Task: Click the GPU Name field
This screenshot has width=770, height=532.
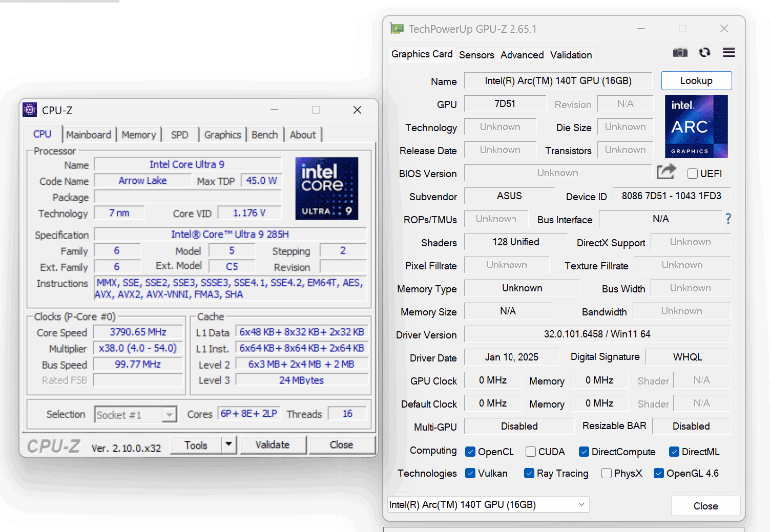Action: [558, 81]
